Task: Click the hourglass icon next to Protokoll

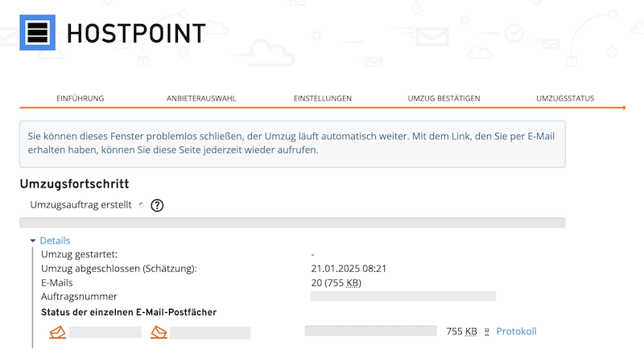Action: point(487,332)
